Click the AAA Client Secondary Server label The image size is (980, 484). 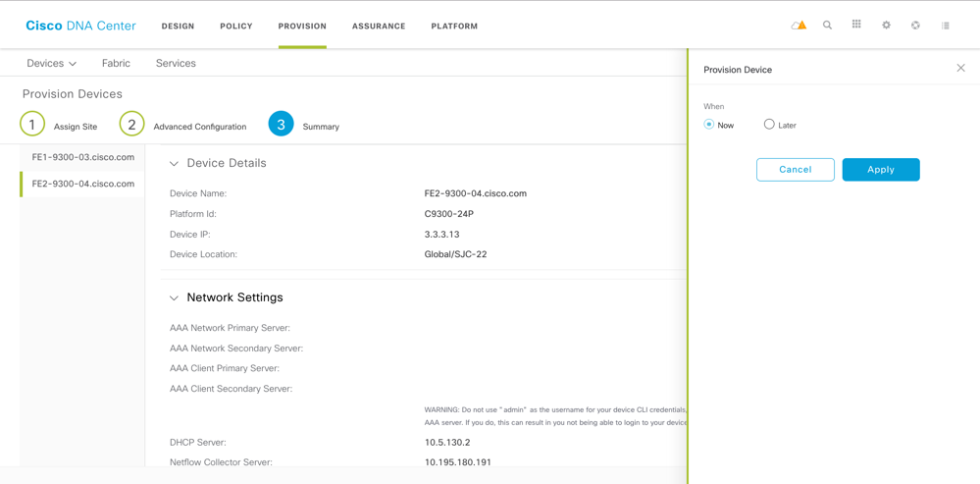pyautogui.click(x=231, y=389)
